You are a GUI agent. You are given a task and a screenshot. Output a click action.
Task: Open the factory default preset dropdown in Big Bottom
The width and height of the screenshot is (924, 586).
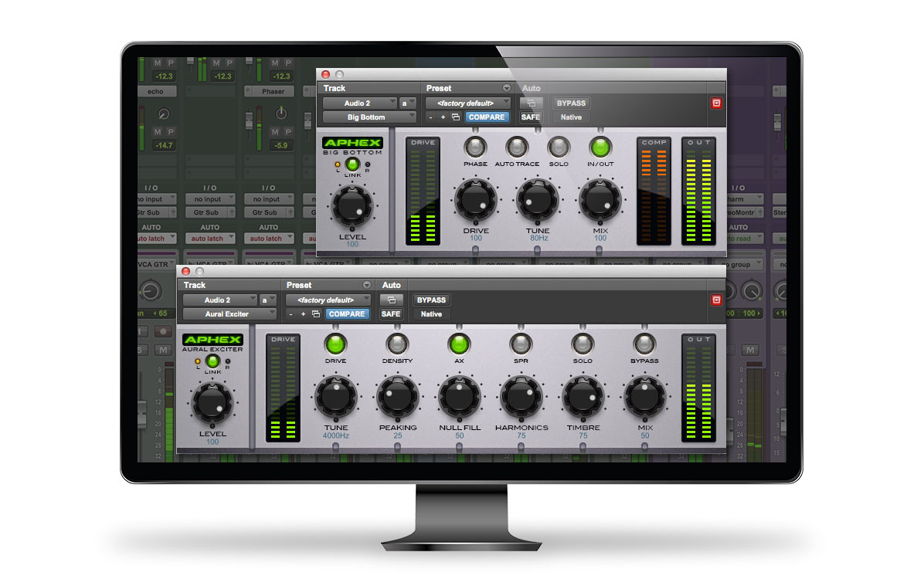pos(467,102)
